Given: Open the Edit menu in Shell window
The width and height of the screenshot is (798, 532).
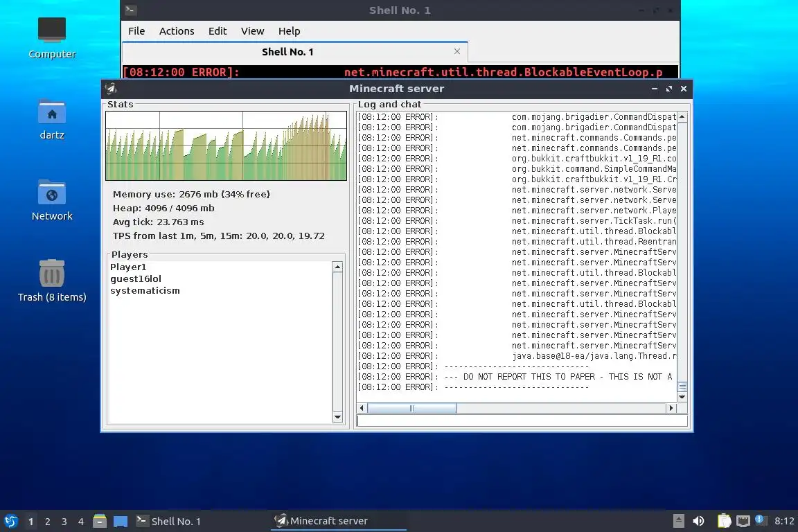Looking at the screenshot, I should pos(218,31).
